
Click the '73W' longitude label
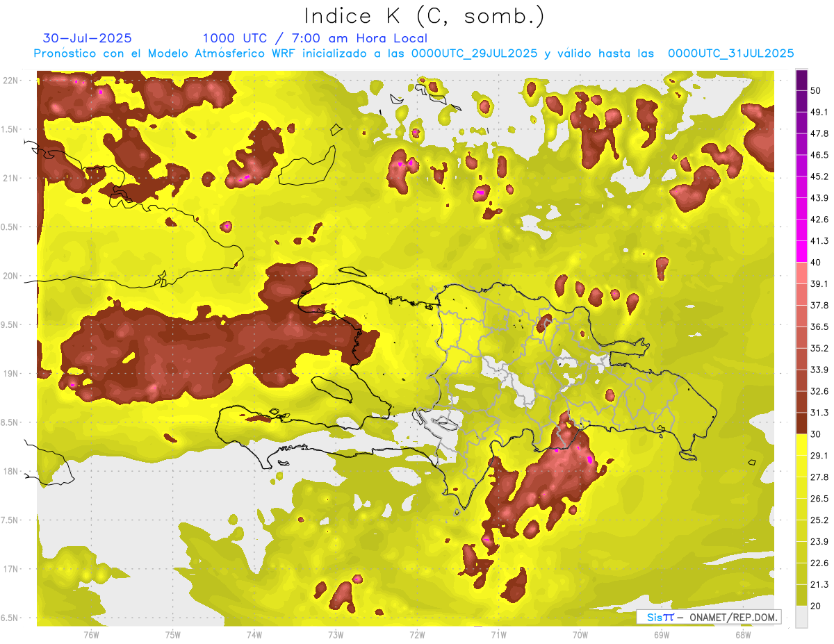pyautogui.click(x=336, y=634)
